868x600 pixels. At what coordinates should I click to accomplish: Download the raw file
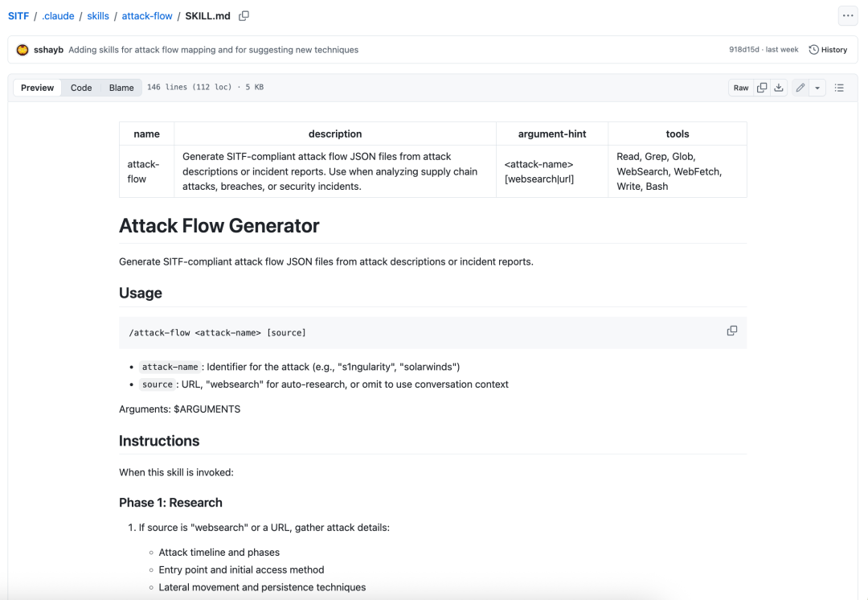coord(778,88)
